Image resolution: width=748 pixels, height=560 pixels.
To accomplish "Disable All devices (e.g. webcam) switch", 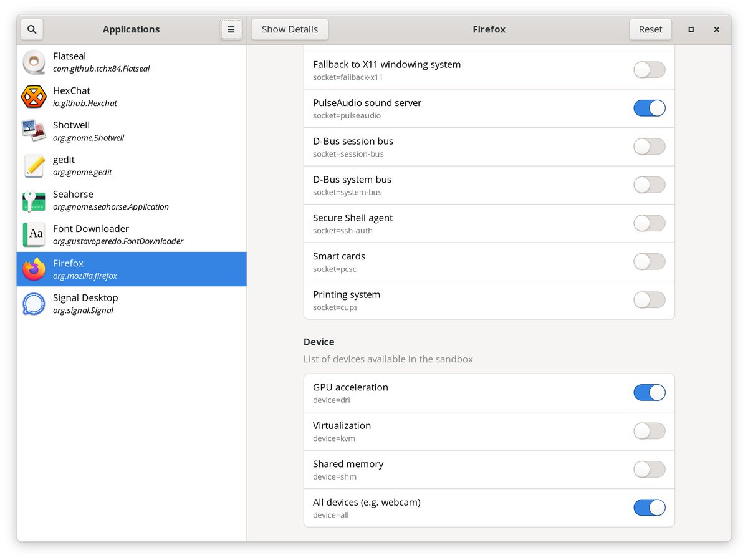I will [650, 508].
